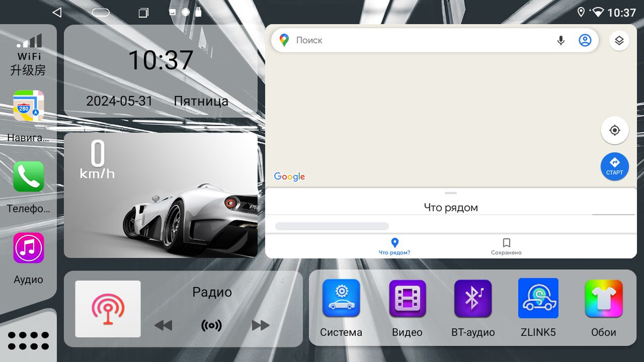Open Система car settings
Image resolution: width=644 pixels, height=362 pixels.
tap(341, 299)
